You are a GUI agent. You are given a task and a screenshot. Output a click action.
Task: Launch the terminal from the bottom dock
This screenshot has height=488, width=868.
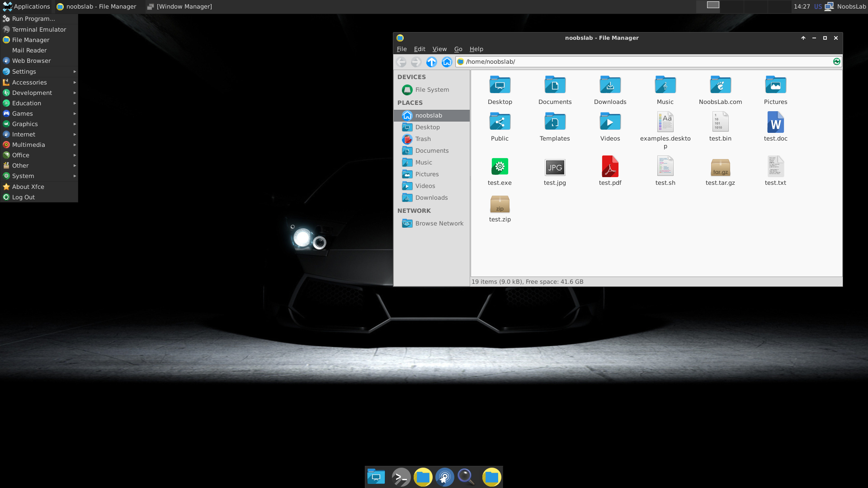pyautogui.click(x=401, y=477)
